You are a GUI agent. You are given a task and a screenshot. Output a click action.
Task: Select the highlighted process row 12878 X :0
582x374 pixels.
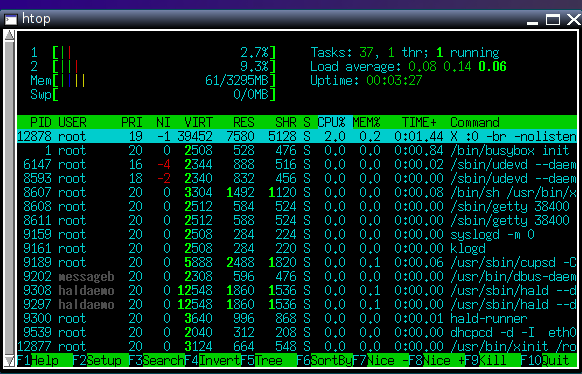[x=297, y=136]
